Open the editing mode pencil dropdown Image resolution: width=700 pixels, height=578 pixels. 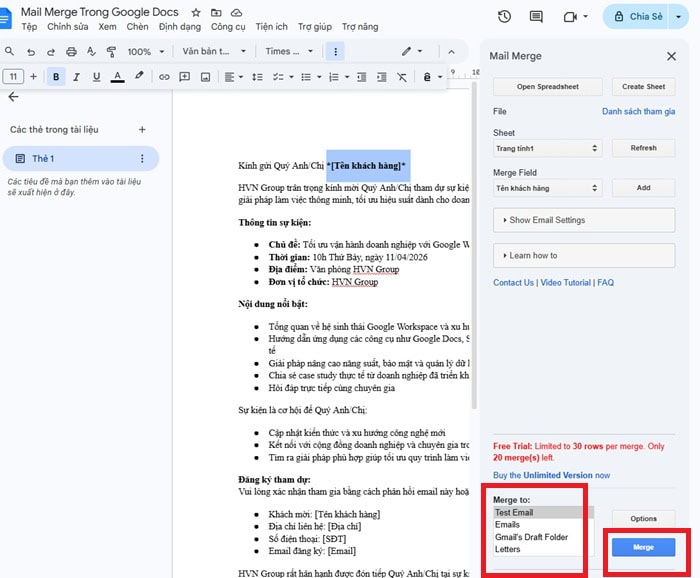tap(412, 51)
